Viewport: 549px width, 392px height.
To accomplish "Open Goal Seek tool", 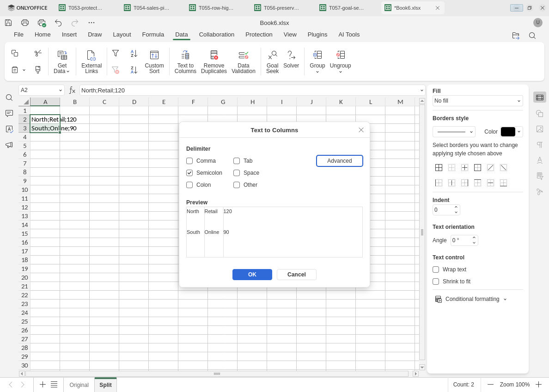I will [272, 61].
